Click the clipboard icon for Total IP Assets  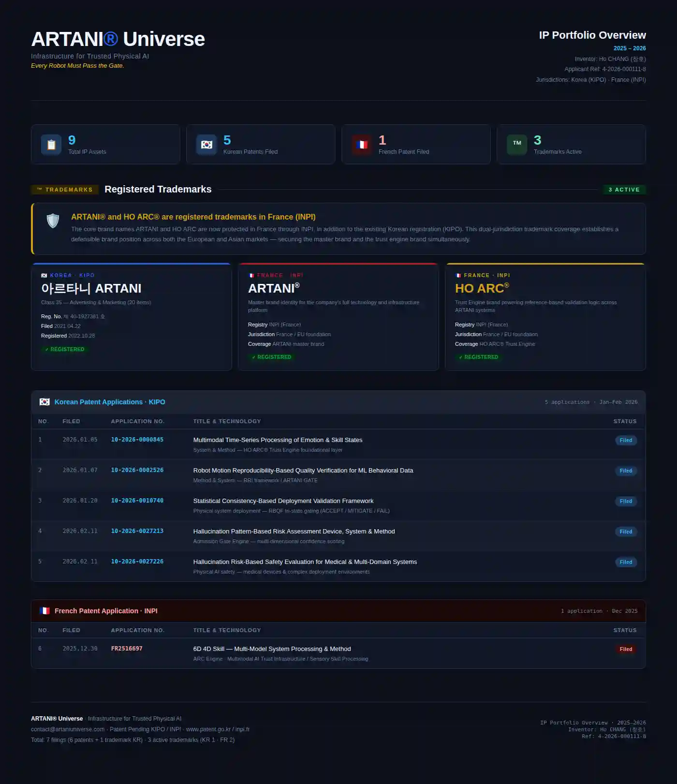[51, 145]
